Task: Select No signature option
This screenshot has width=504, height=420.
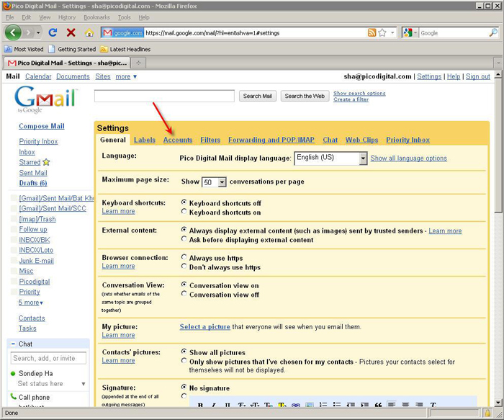Action: coord(184,387)
